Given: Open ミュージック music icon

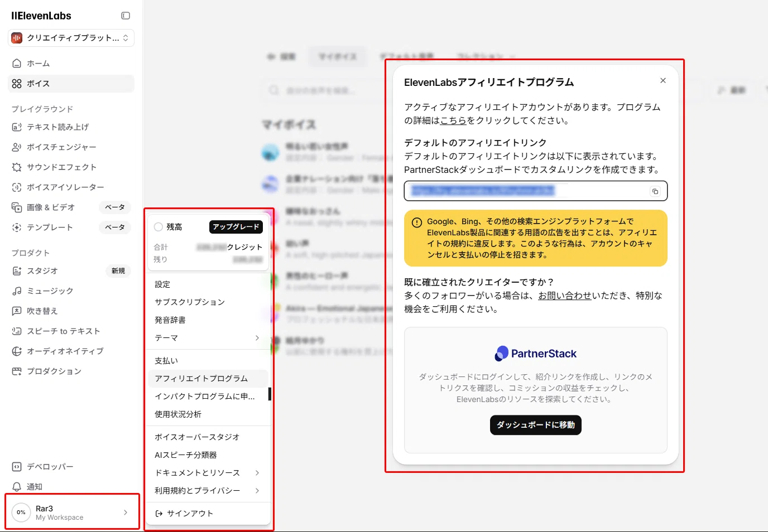Looking at the screenshot, I should point(17,291).
